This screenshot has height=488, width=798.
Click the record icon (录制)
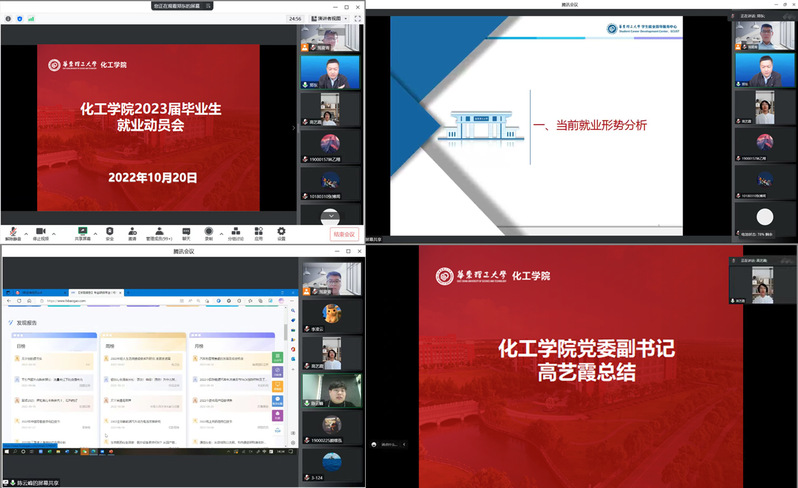[209, 231]
